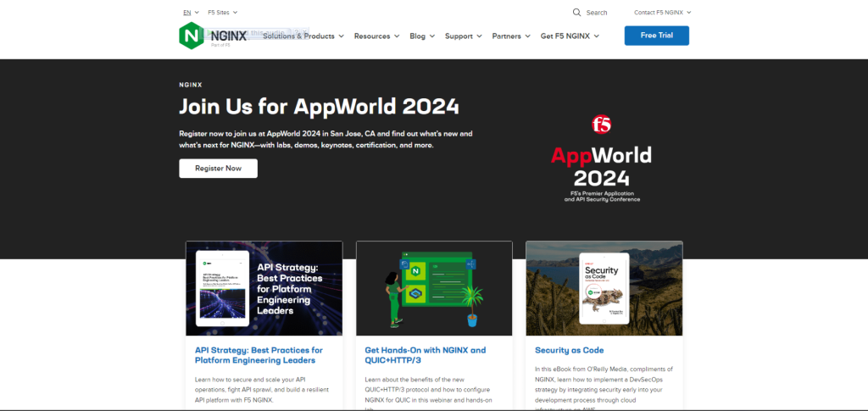Click the 'Register now to join us at AppWorld' paragraph
This screenshot has width=868, height=411.
[325, 139]
